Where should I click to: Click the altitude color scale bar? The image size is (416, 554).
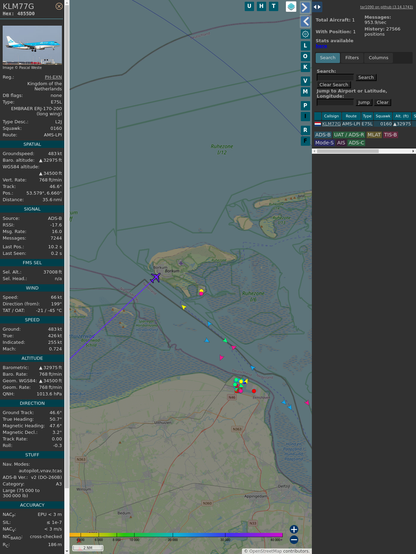(x=176, y=535)
